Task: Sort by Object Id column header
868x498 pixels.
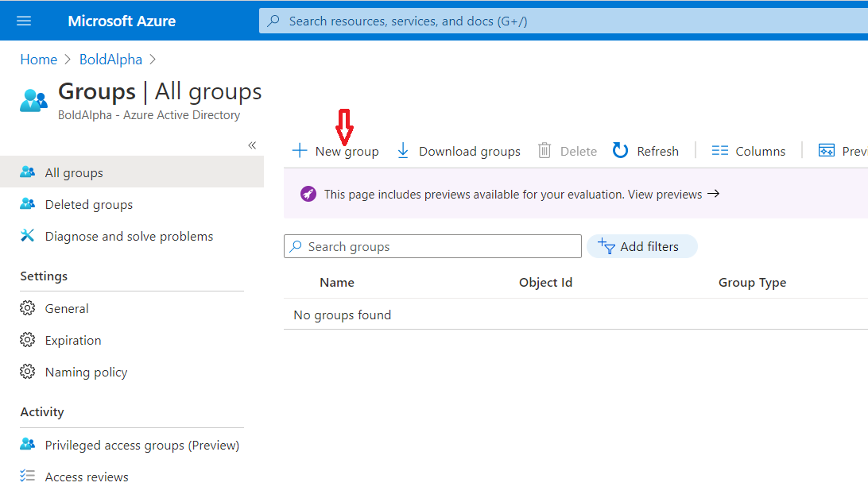Action: tap(545, 282)
